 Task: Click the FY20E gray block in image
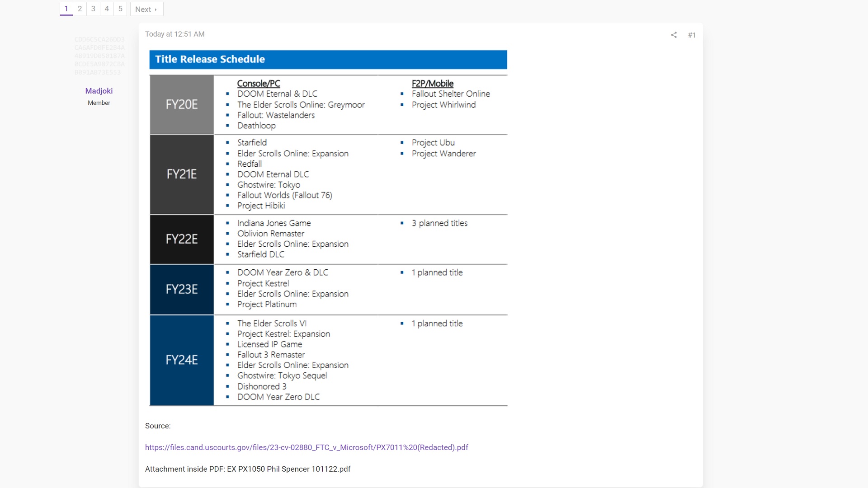[x=182, y=104]
